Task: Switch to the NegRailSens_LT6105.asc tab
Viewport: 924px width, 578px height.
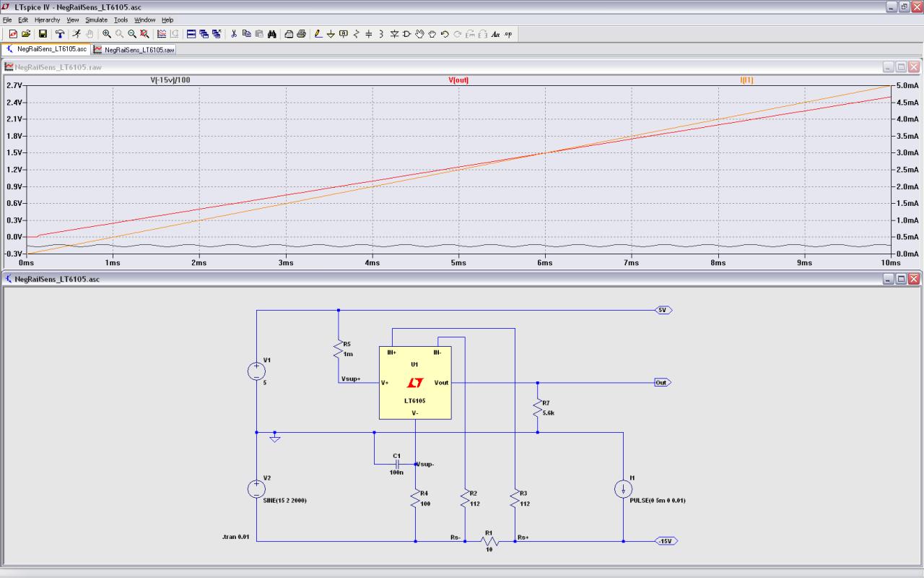Action: click(x=46, y=49)
